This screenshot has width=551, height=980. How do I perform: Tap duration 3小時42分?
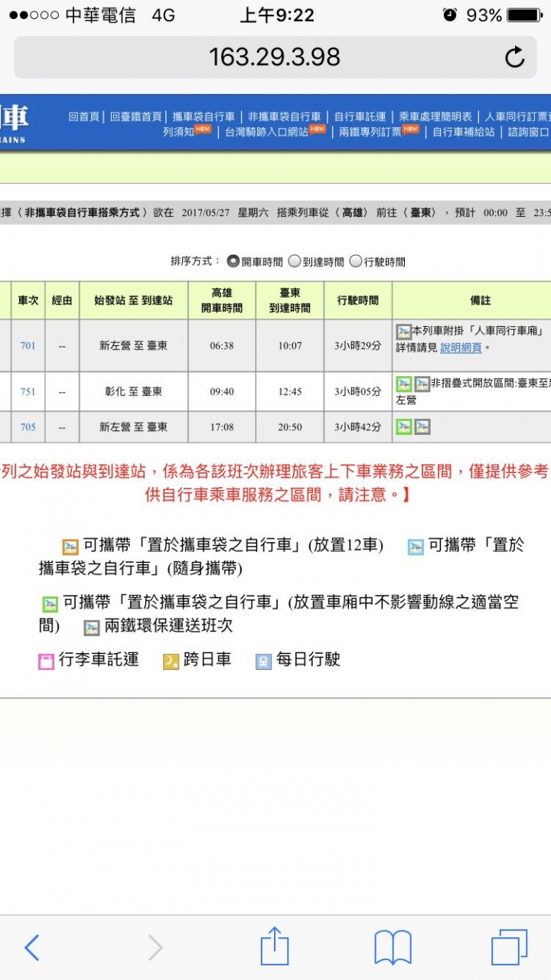click(x=358, y=426)
